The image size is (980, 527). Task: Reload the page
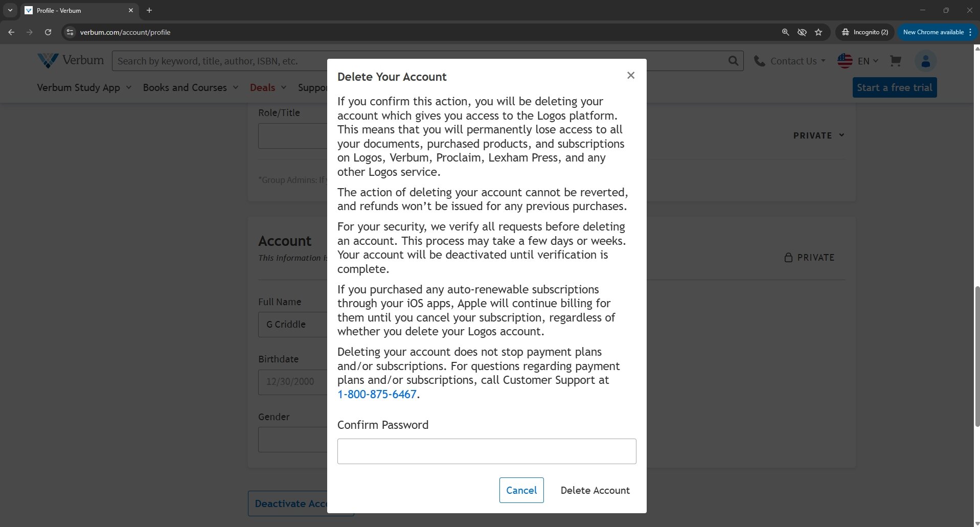[48, 32]
